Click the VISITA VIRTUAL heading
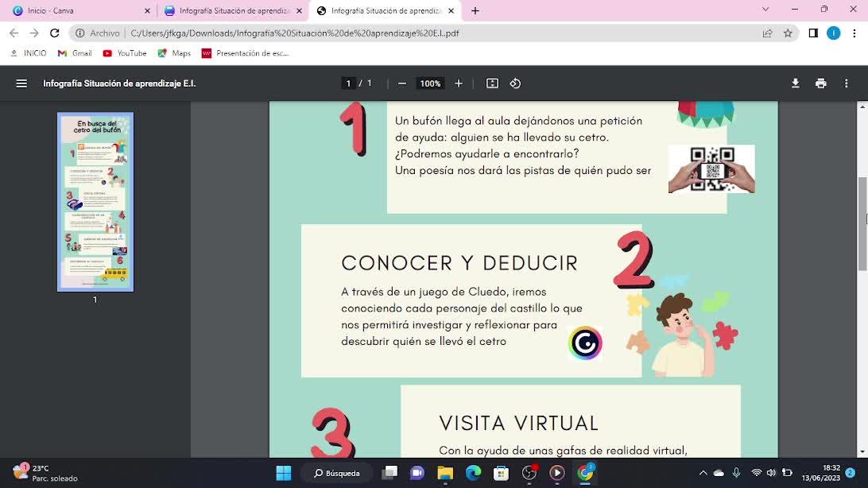This screenshot has height=488, width=868. click(x=519, y=424)
